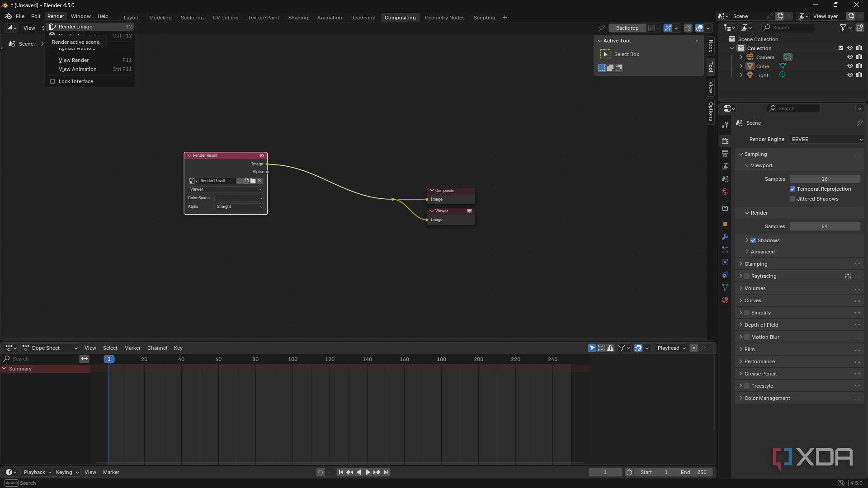This screenshot has width=868, height=488.
Task: Open the Physics properties tab
Action: point(725,262)
